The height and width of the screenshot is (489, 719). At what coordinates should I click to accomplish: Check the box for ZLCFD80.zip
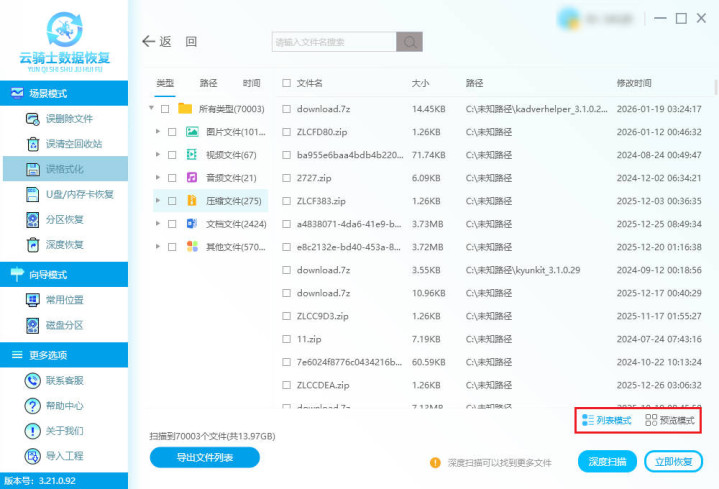(287, 132)
